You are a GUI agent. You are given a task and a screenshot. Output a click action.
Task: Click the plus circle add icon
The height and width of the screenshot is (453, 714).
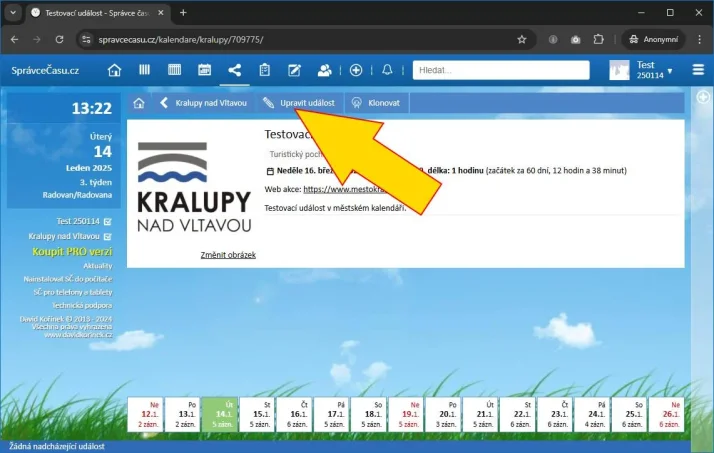coord(356,70)
